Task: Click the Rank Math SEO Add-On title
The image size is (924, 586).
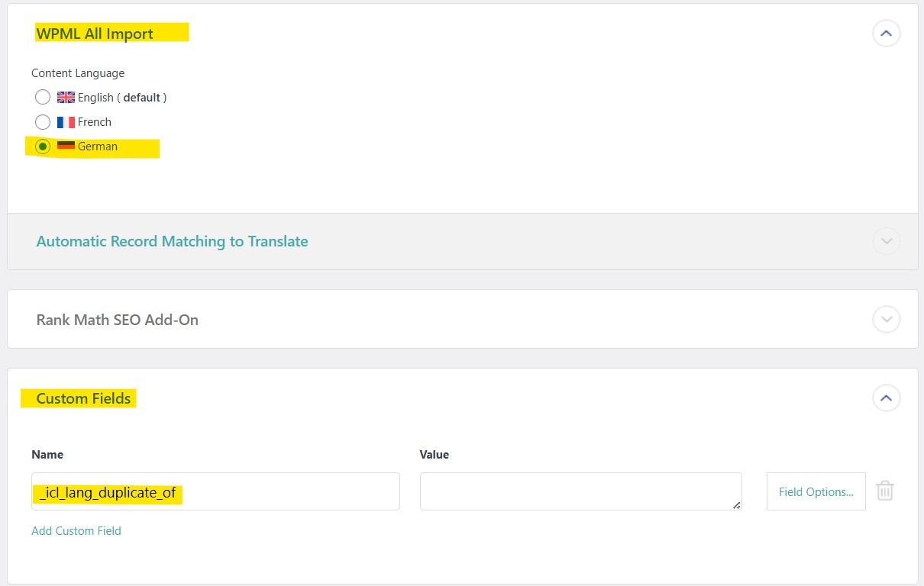Action: click(x=117, y=320)
